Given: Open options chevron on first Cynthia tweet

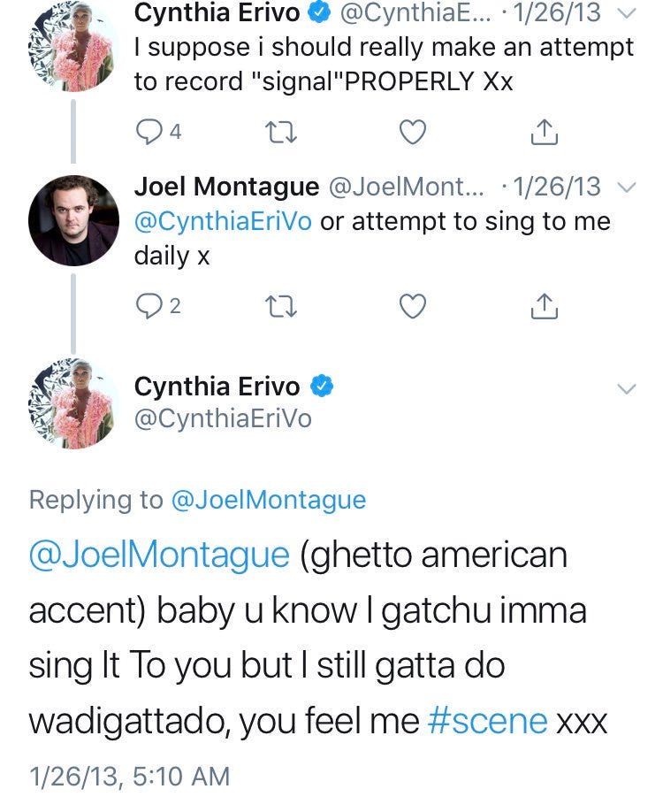Looking at the screenshot, I should [626, 14].
